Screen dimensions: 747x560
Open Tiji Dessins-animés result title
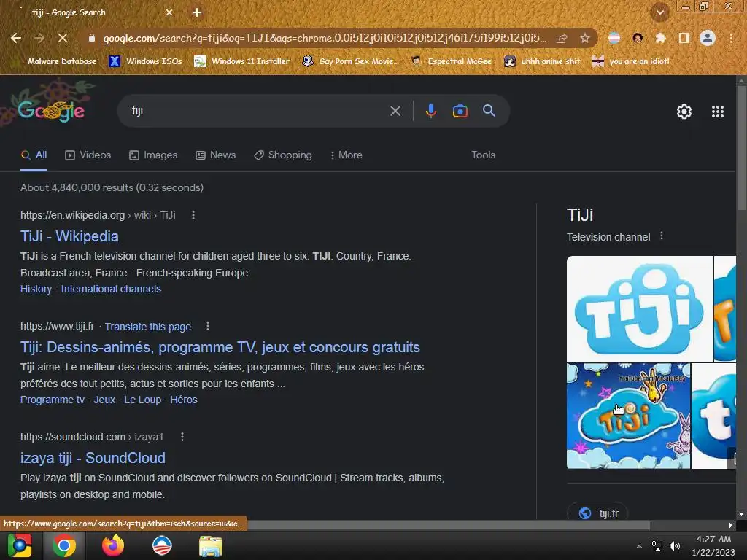click(220, 347)
